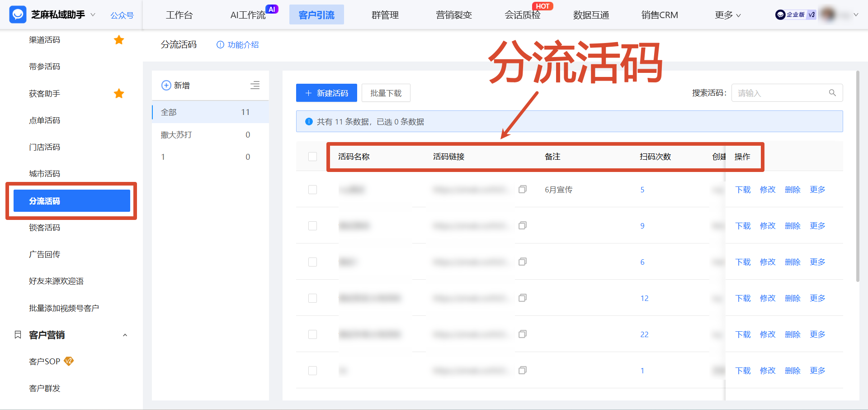
Task: Select the 全部 group with 11 items
Action: [x=211, y=112]
